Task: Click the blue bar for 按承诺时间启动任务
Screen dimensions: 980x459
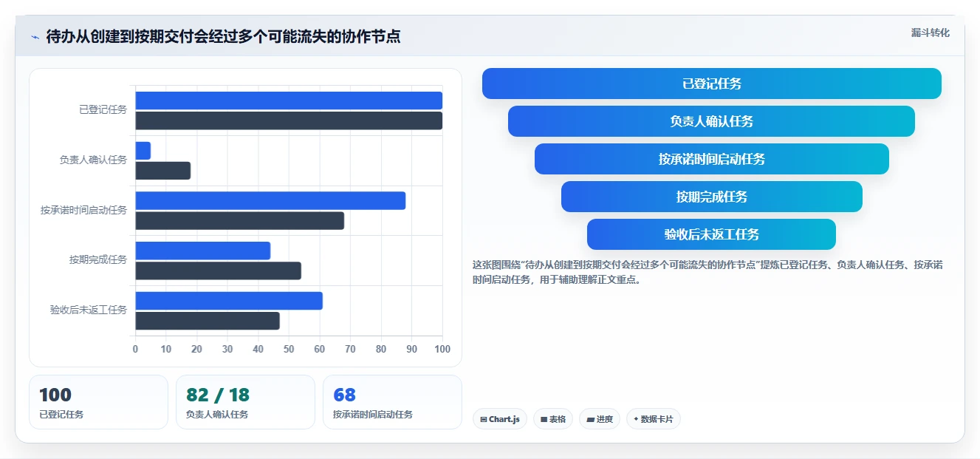Action: 270,200
